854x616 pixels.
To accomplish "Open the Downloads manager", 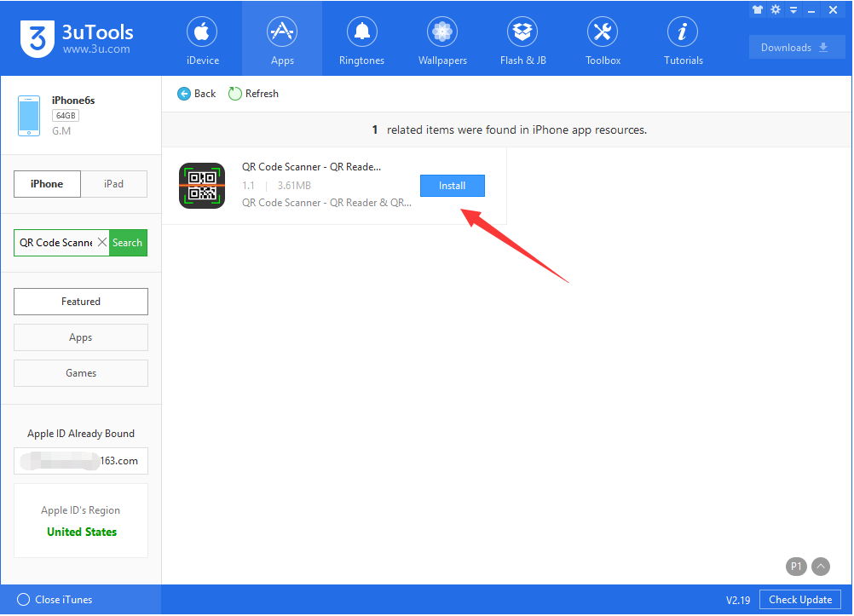I will tap(797, 48).
